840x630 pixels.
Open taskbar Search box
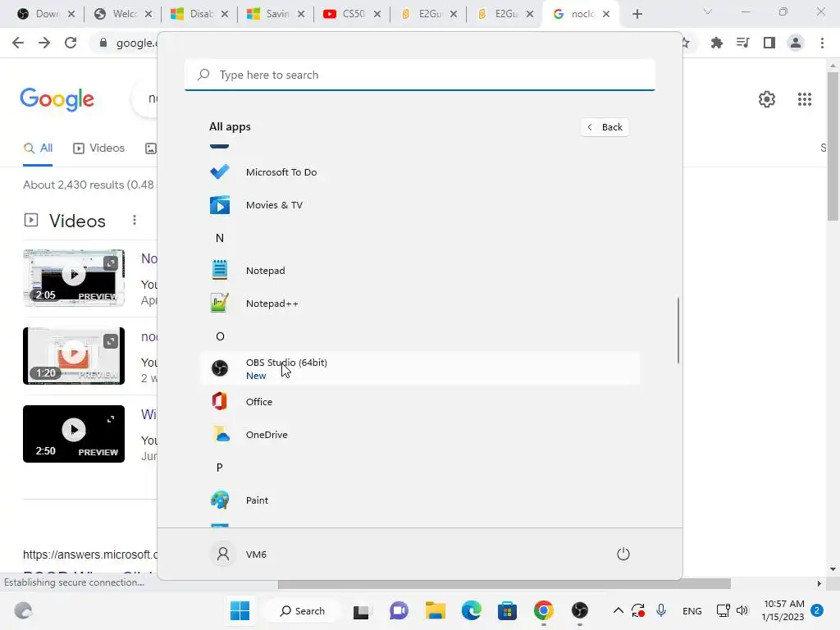click(303, 610)
